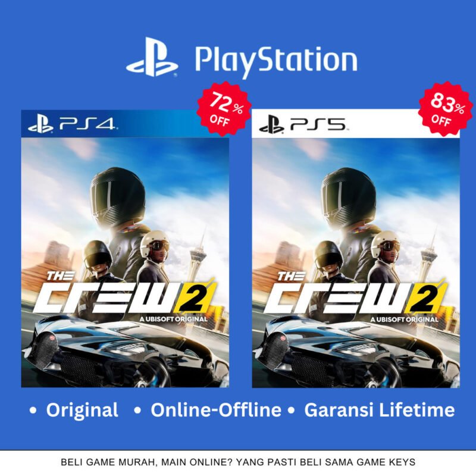Click the 72% OFF red badge
Screen dimensions: 476x476
click(x=224, y=108)
